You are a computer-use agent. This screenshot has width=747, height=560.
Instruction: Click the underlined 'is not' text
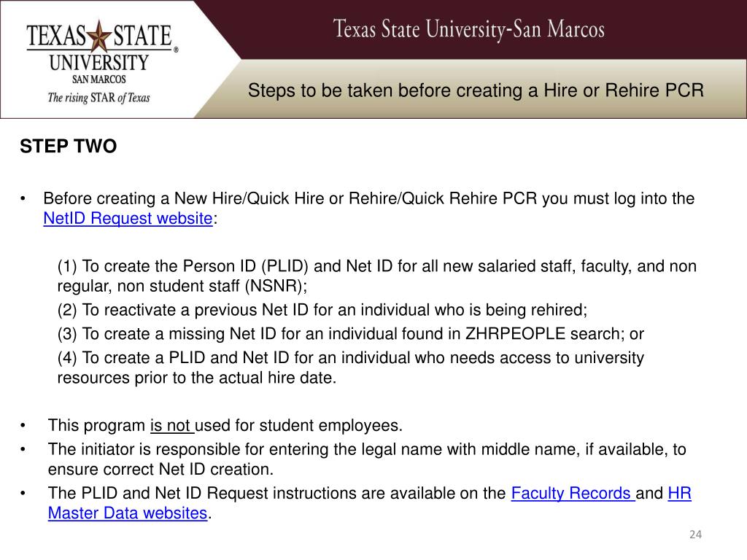point(170,425)
